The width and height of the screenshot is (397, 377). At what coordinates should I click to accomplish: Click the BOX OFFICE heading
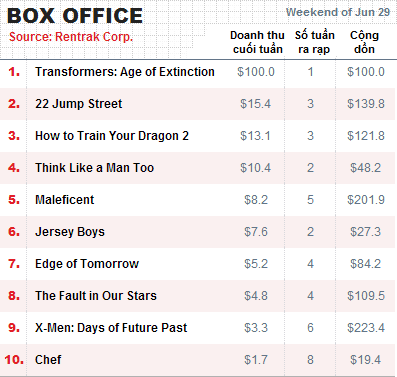(x=75, y=16)
